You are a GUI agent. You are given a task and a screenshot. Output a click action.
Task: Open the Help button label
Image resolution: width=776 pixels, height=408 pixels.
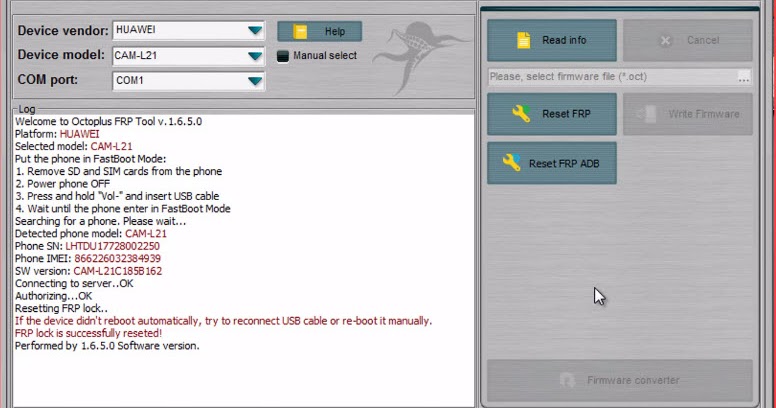pyautogui.click(x=335, y=32)
